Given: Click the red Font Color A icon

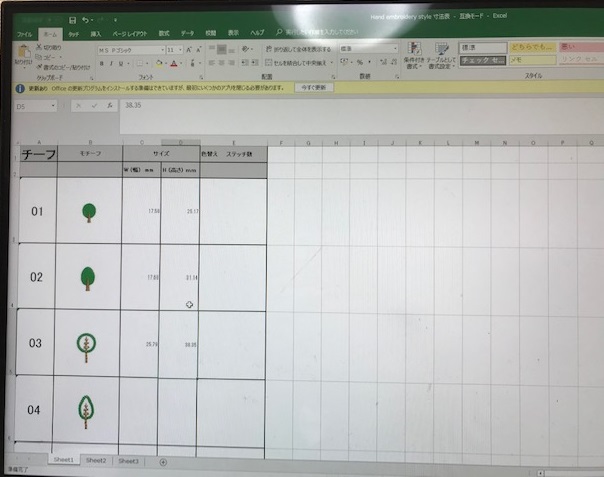Looking at the screenshot, I should pyautogui.click(x=174, y=63).
